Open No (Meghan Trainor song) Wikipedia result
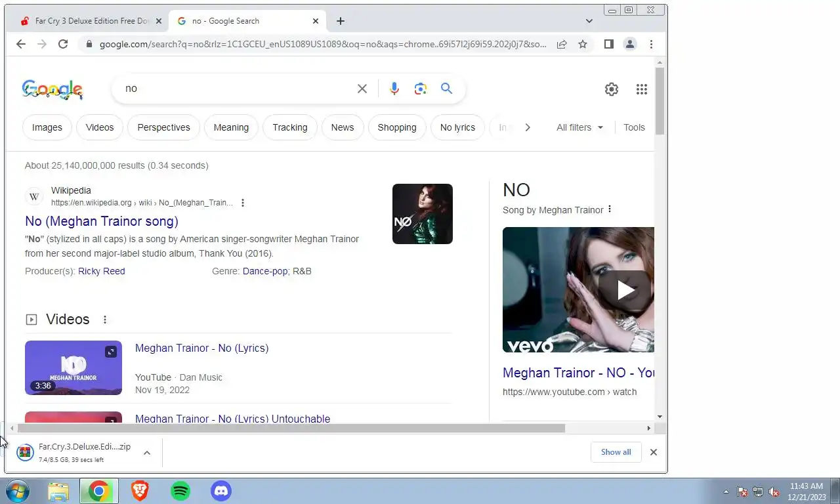 tap(102, 221)
